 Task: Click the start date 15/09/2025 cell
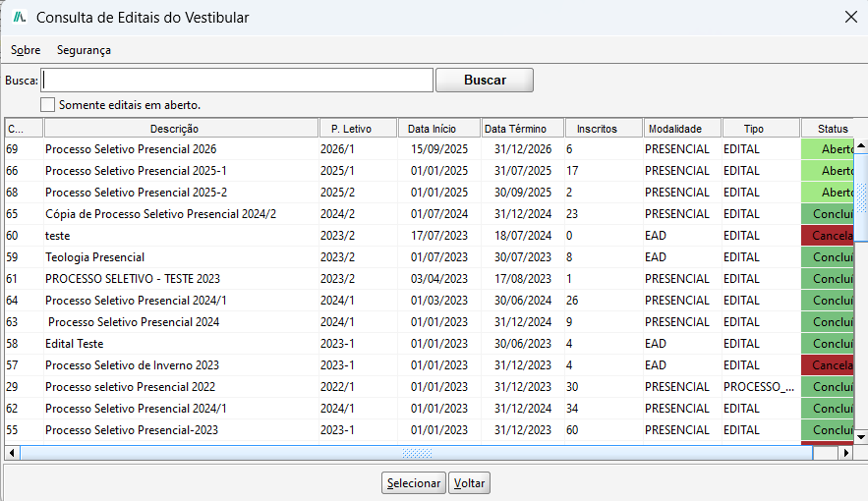coord(439,149)
